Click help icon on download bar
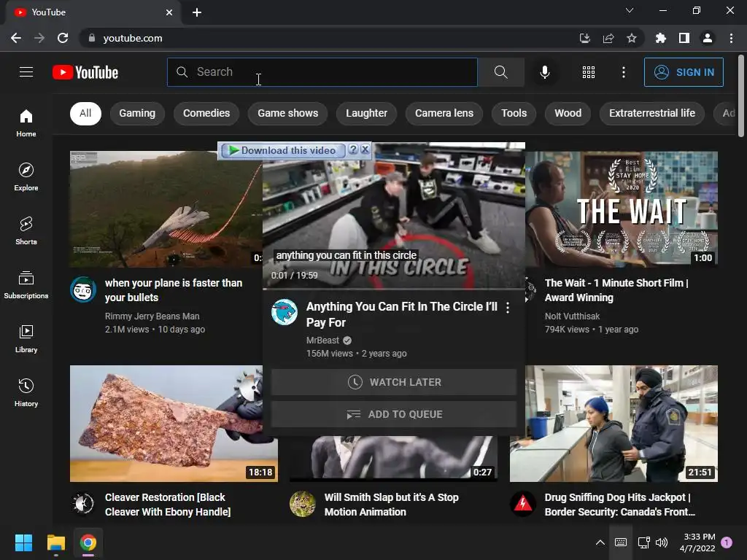The height and width of the screenshot is (560, 747). coord(353,149)
